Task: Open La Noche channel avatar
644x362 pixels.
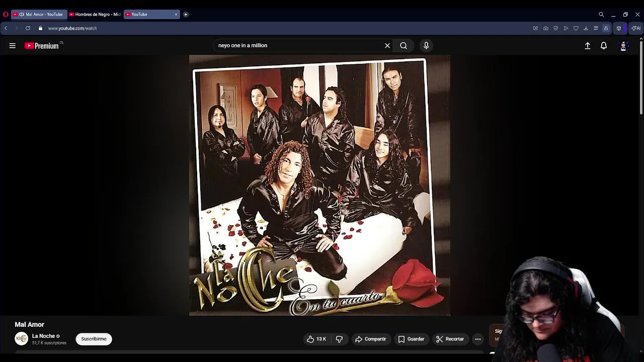Action: coord(21,339)
